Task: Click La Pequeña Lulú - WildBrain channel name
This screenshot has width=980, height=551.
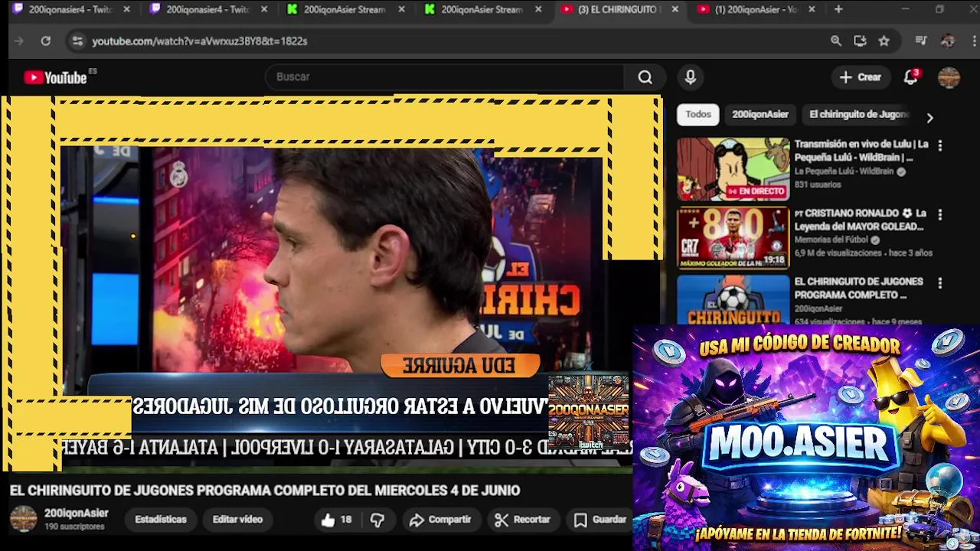Action: coord(844,171)
